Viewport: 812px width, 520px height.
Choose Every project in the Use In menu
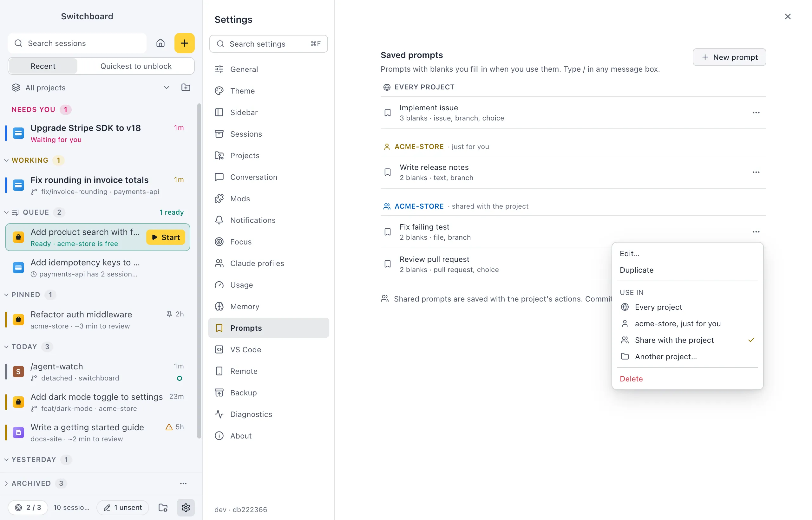tap(687, 307)
